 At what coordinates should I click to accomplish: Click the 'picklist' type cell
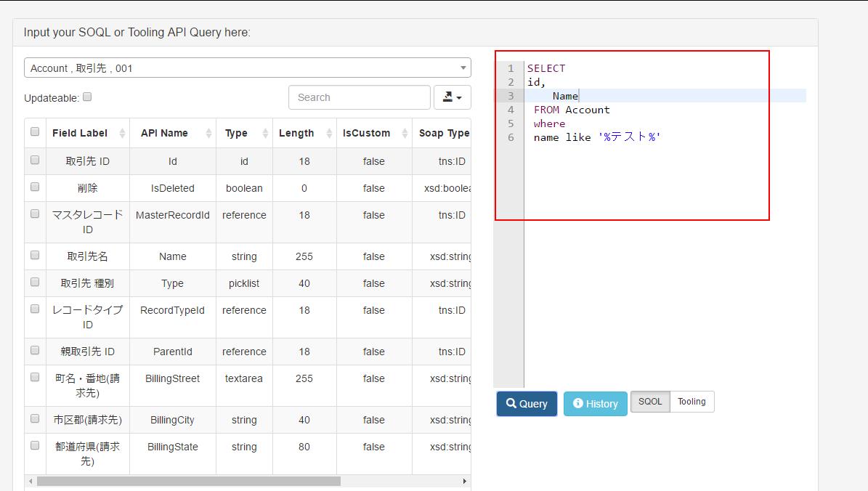coord(244,283)
